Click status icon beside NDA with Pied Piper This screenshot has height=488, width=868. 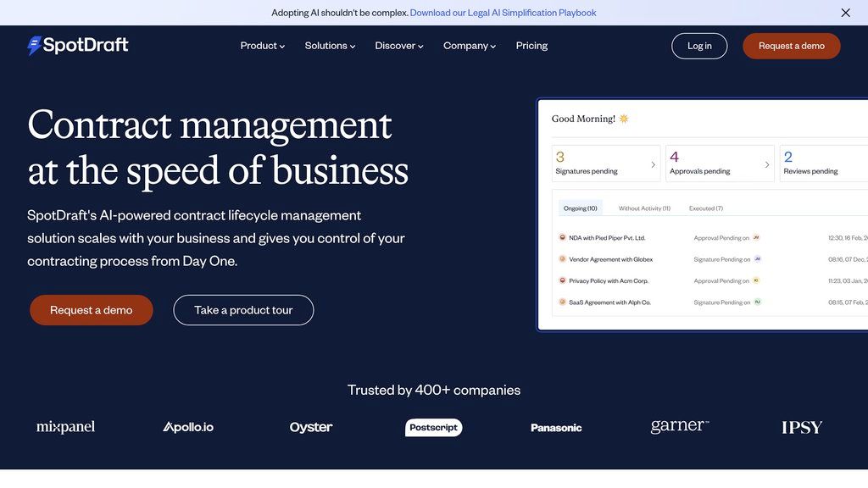(x=563, y=237)
